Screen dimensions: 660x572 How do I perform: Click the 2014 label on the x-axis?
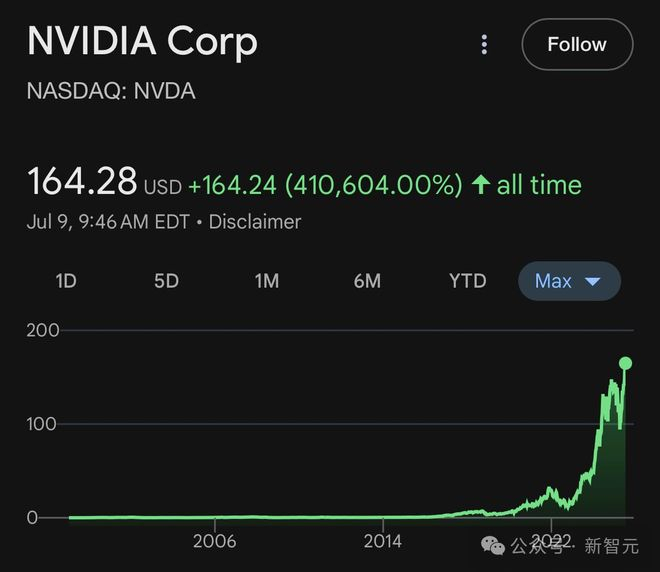tap(383, 541)
